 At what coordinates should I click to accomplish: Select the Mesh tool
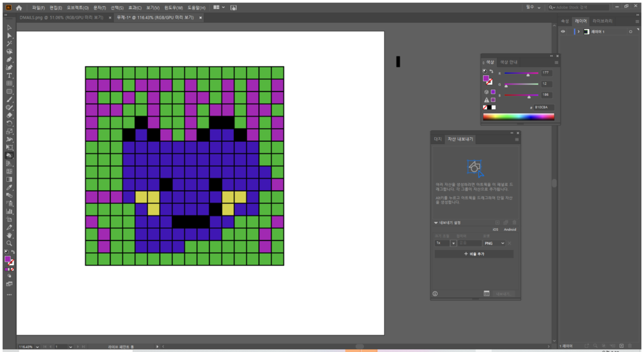pos(9,172)
